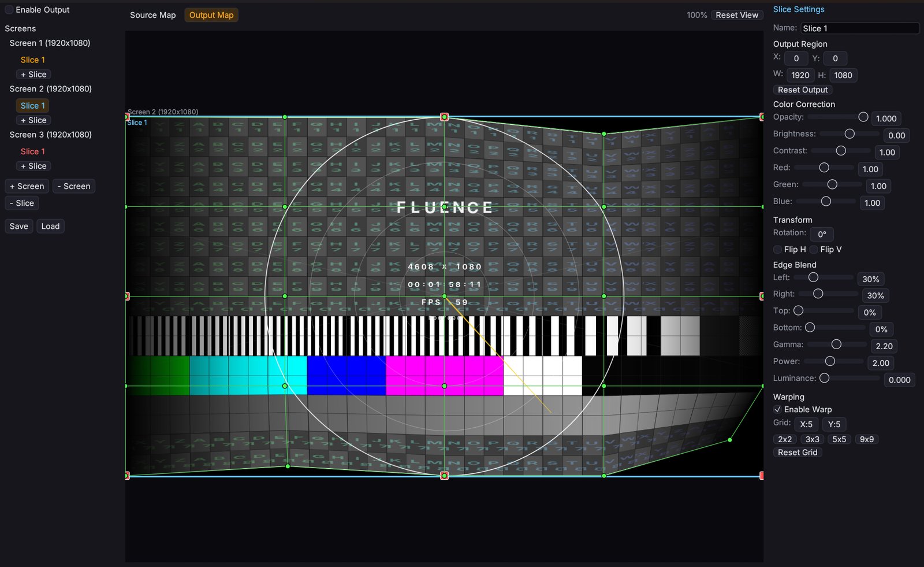Set warp grid to 2x2 preset
Viewport: 924px width, 567px height.
coord(785,439)
